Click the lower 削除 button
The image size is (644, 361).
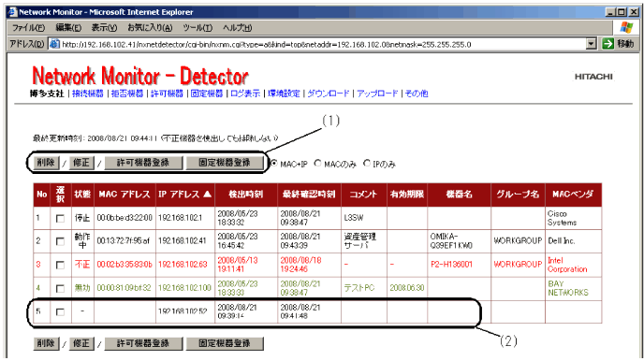pos(46,343)
